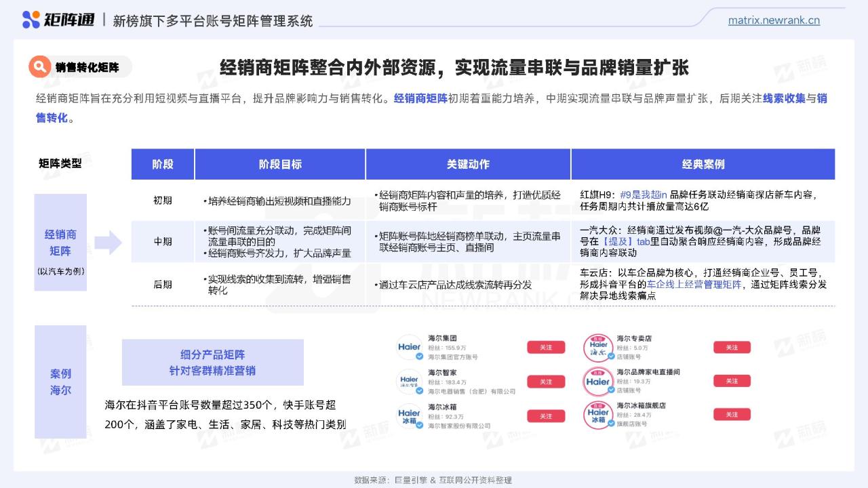Image resolution: width=868 pixels, height=488 pixels.
Task: Click the 新榜旗下多平台账号矩阵管理系统 subtitle
Action: coord(213,21)
